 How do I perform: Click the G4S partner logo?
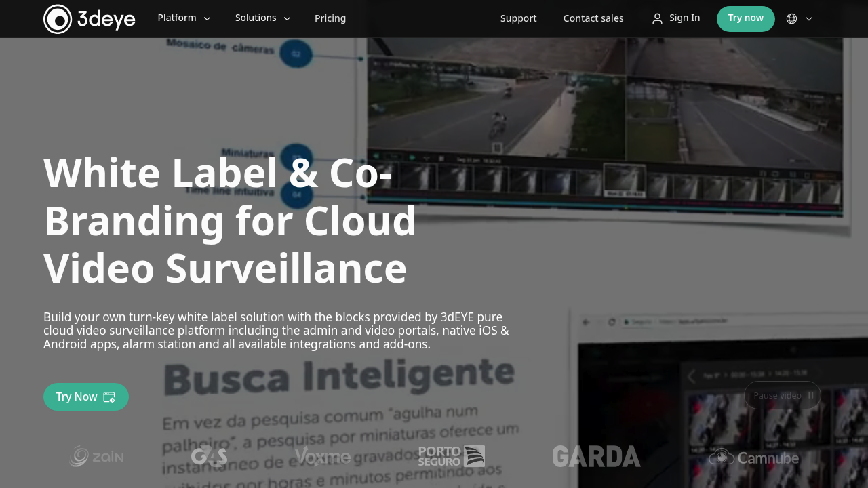(x=209, y=456)
